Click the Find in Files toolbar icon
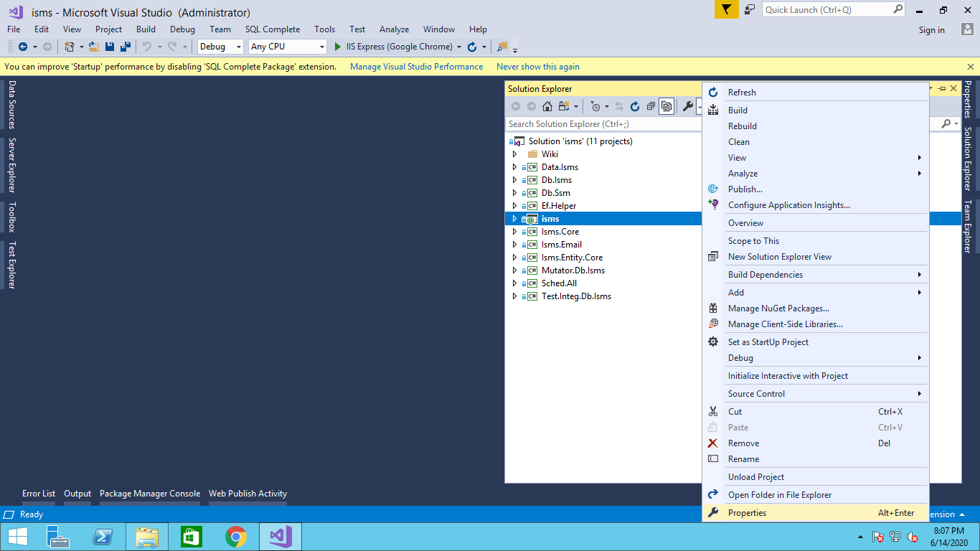 click(x=502, y=47)
